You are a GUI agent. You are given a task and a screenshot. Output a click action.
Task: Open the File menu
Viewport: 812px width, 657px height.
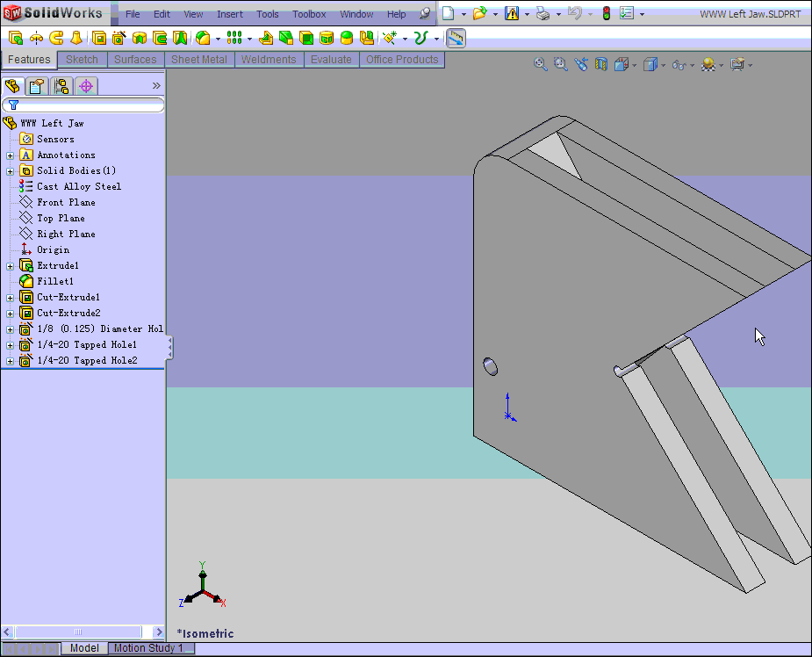[133, 14]
